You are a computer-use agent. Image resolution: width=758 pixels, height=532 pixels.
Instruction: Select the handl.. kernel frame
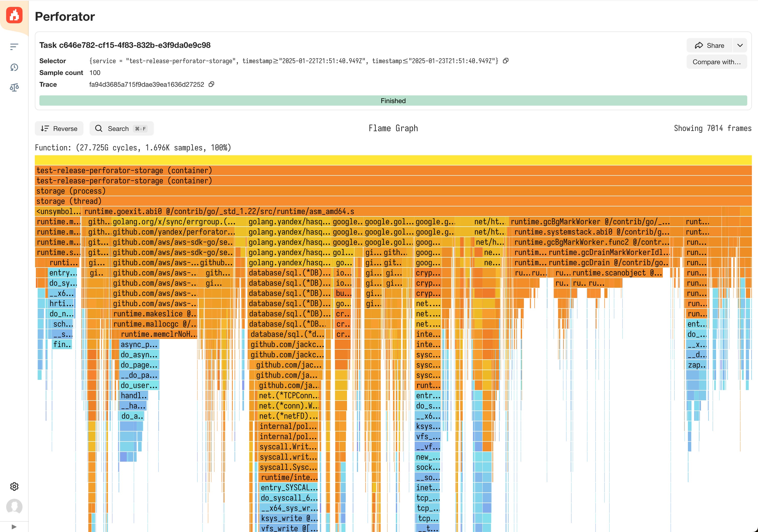coord(134,395)
